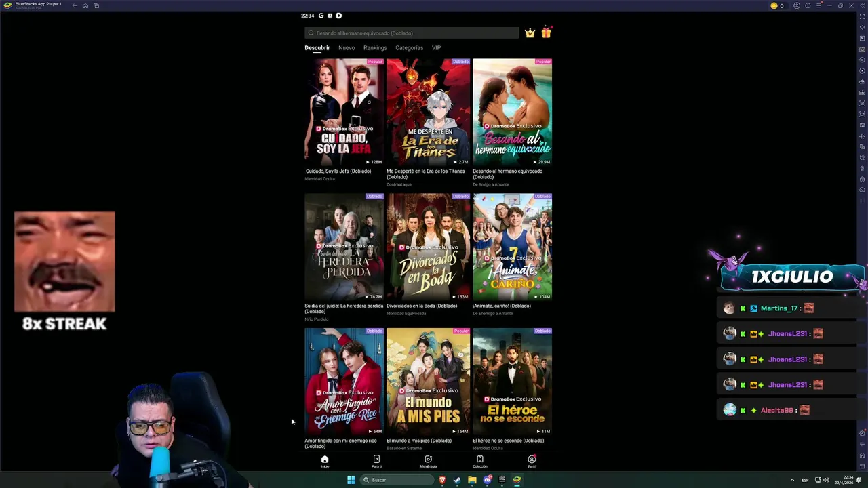Open Steam from the taskbar

(457, 480)
